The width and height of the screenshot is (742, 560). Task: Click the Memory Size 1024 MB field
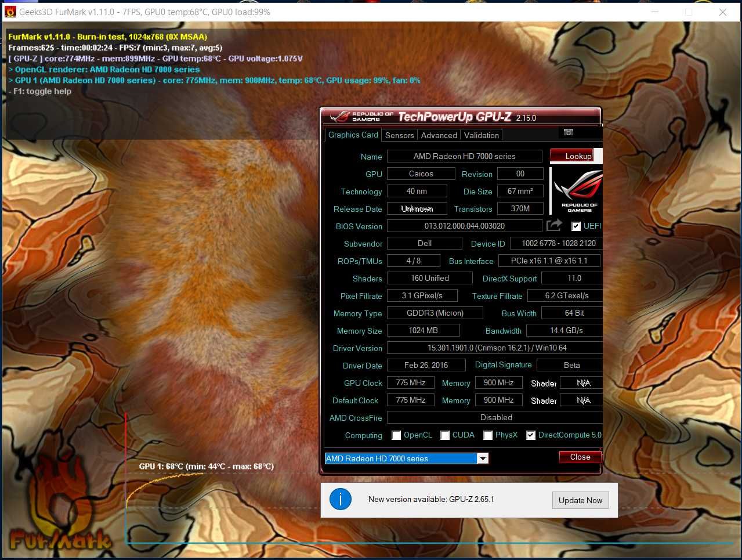pos(424,330)
